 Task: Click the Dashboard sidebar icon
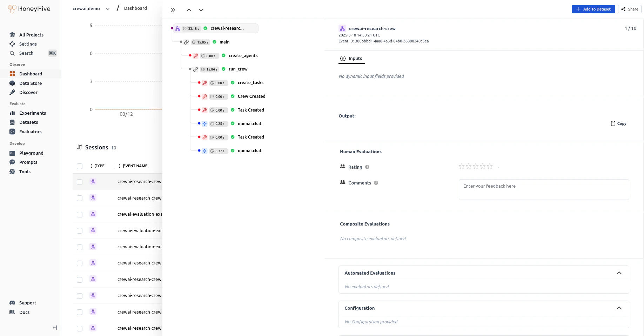pyautogui.click(x=12, y=74)
